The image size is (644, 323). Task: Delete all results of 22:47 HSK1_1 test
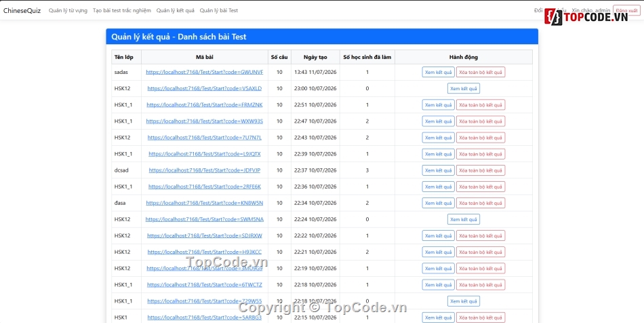[481, 121]
